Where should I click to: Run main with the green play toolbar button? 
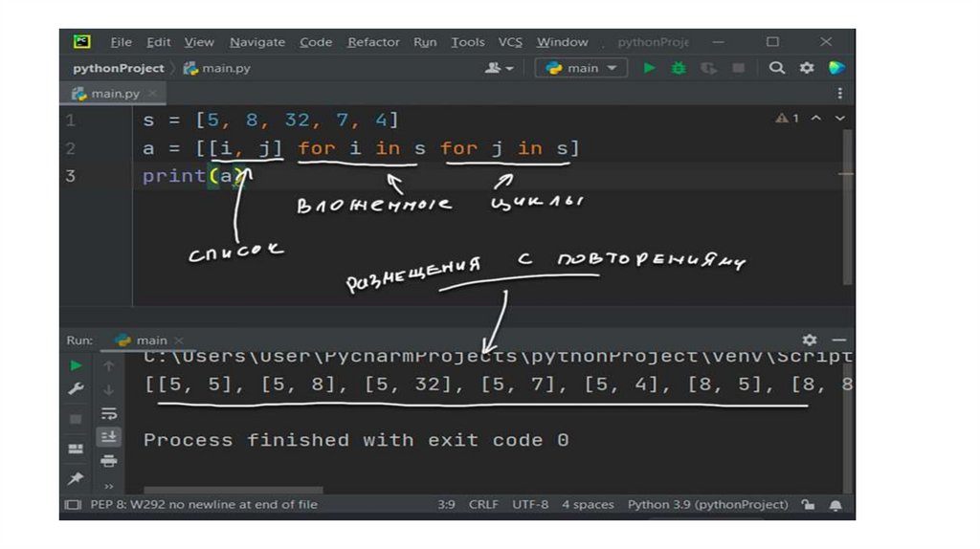(650, 68)
